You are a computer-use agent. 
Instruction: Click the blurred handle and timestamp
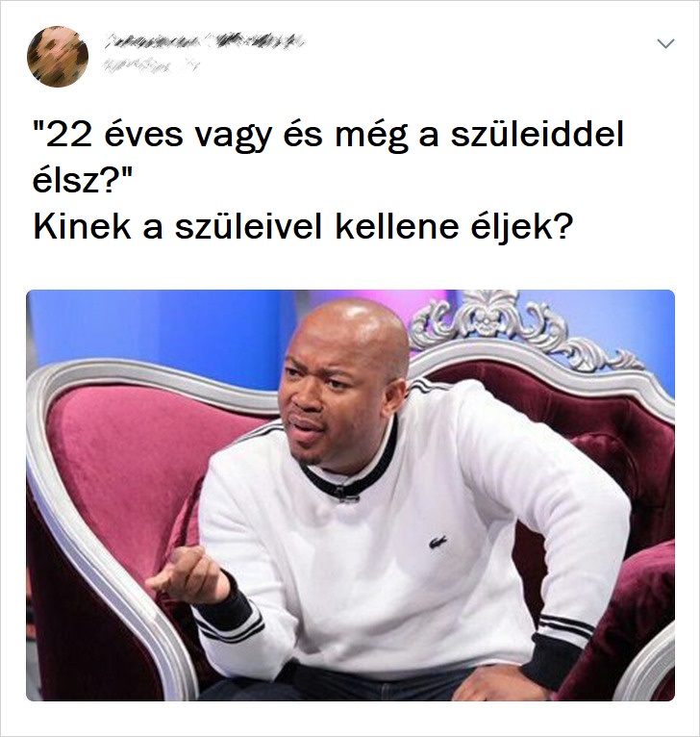coord(151,66)
